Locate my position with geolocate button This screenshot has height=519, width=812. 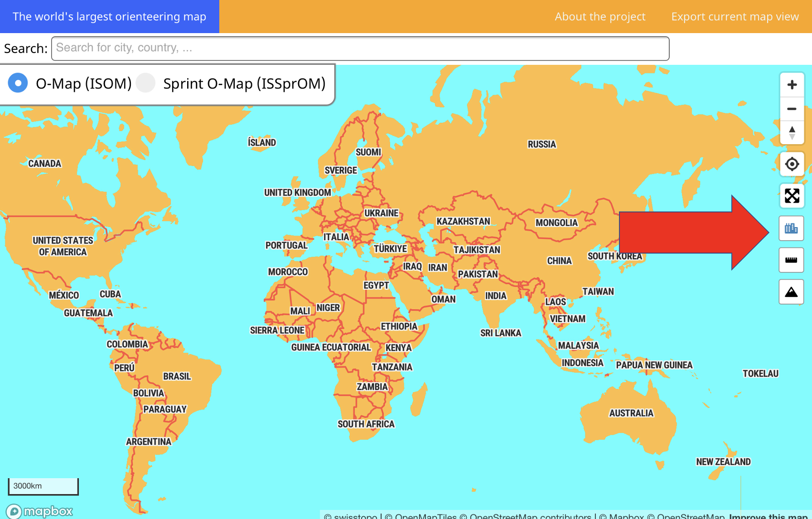792,164
